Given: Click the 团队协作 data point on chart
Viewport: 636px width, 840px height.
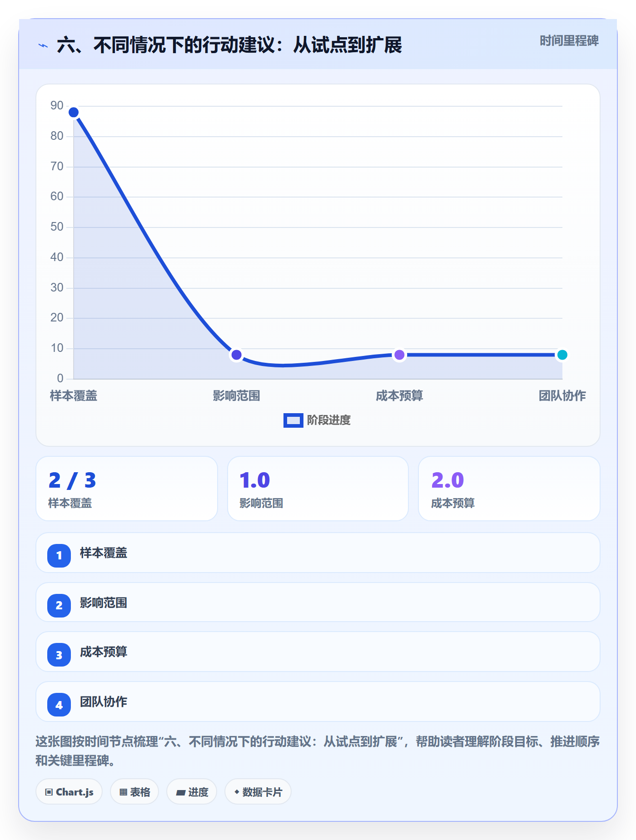Looking at the screenshot, I should tap(562, 355).
